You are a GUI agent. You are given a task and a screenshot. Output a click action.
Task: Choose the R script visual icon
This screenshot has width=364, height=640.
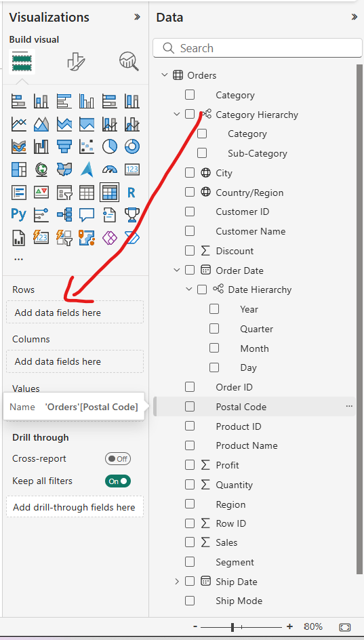(x=132, y=192)
